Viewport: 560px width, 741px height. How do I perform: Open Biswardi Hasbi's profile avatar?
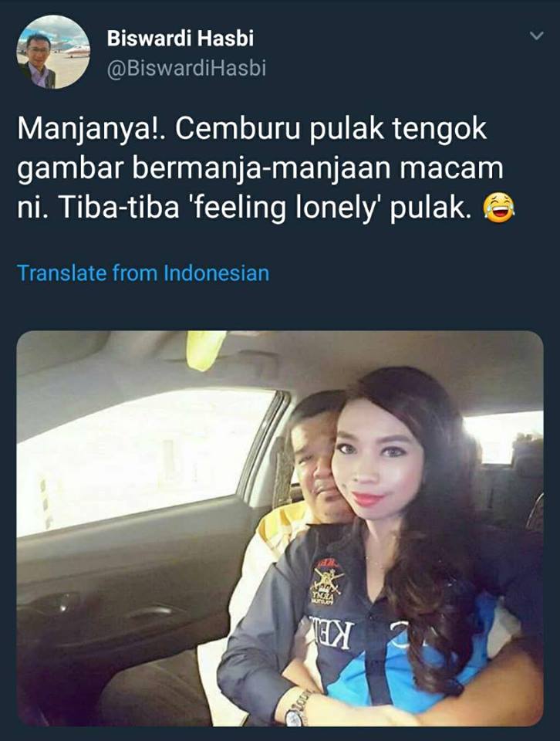(x=53, y=52)
